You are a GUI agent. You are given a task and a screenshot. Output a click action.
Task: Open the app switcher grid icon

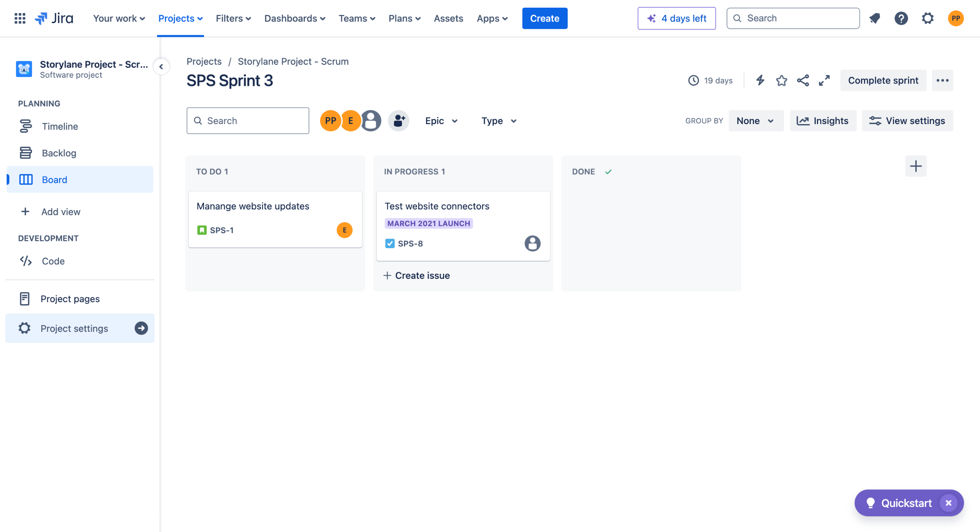(20, 18)
